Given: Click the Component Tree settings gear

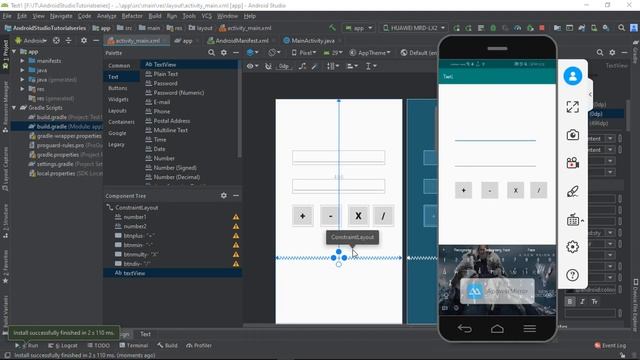Looking at the screenshot, I should coord(224,196).
